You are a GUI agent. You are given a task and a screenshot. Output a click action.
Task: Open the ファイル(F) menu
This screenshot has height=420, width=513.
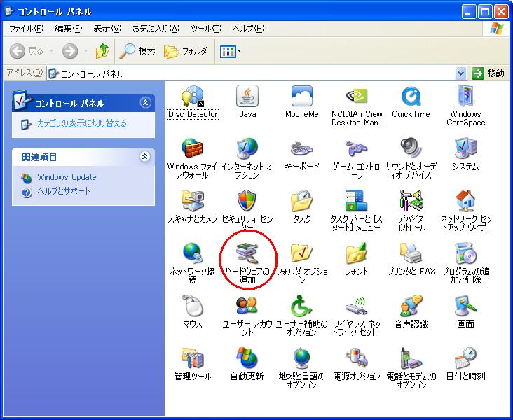pos(26,29)
